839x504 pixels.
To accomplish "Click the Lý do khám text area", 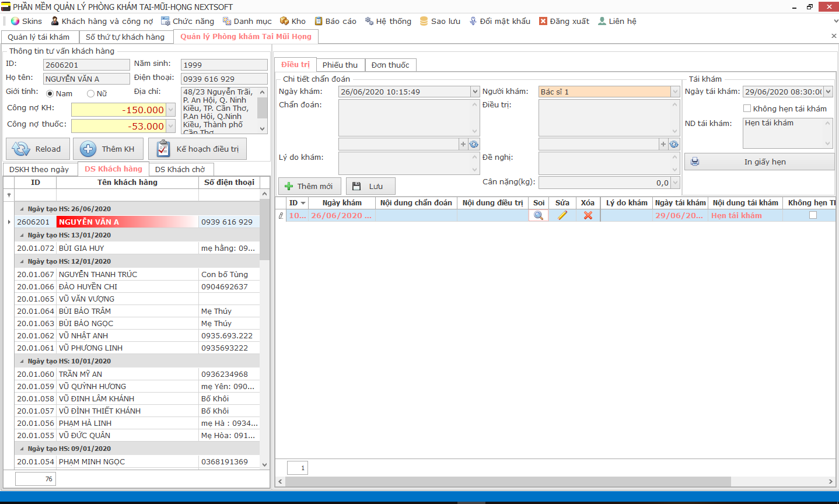I will [409, 163].
